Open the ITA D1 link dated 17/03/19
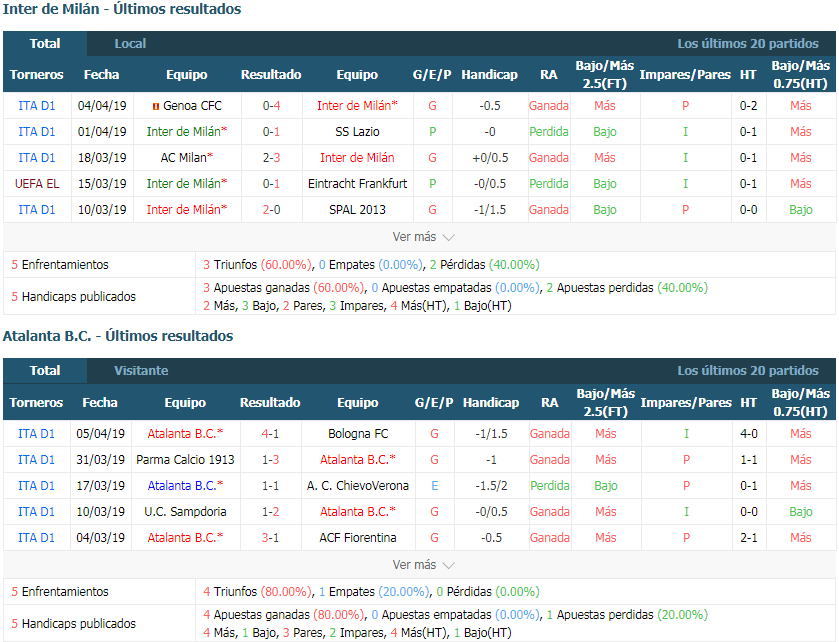 [36, 486]
